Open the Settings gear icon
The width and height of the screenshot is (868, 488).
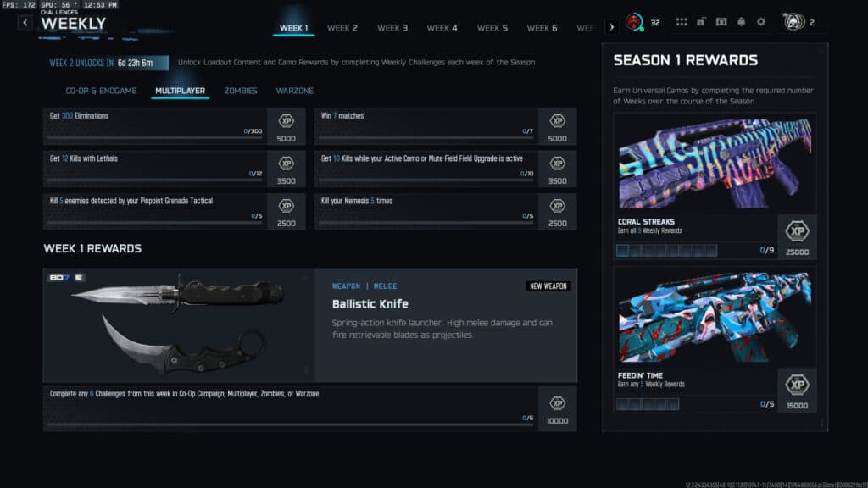tap(761, 22)
